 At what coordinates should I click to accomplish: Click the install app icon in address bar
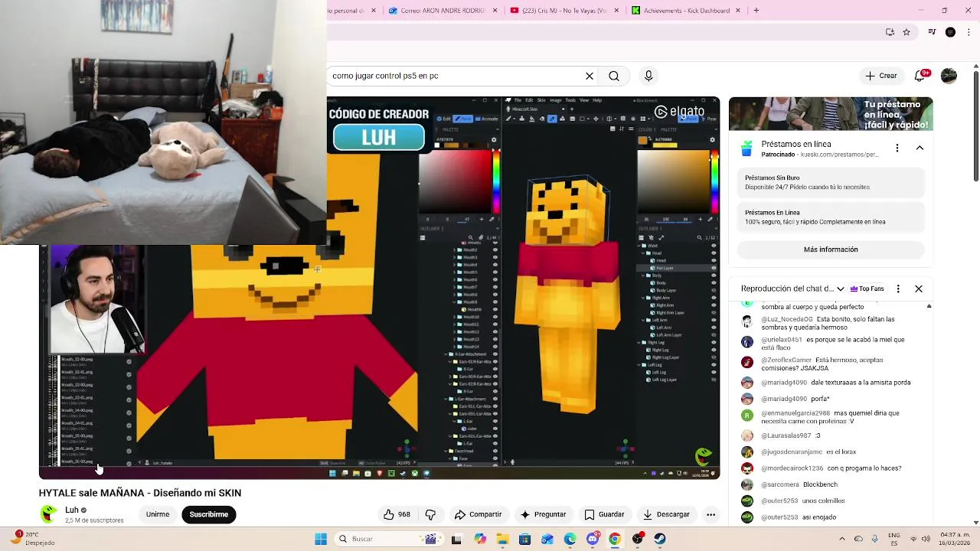point(890,32)
